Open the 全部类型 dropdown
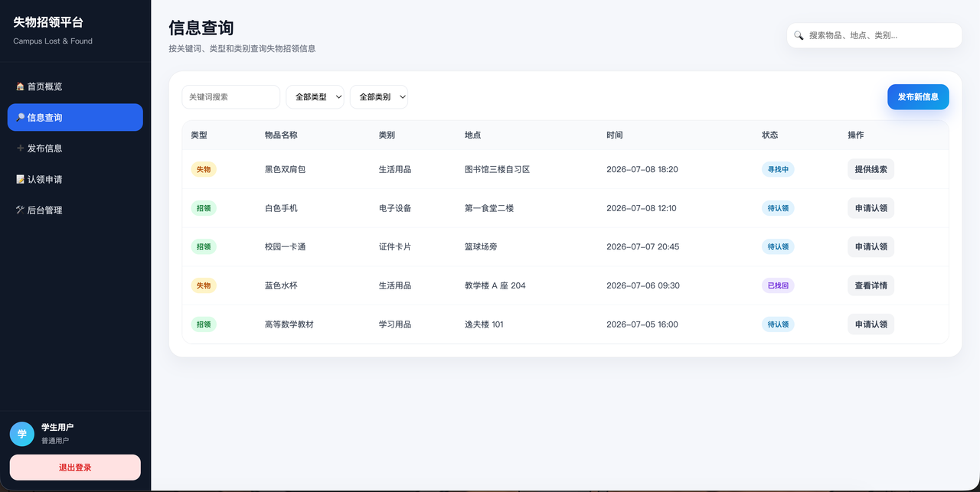The height and width of the screenshot is (492, 980). click(x=315, y=97)
